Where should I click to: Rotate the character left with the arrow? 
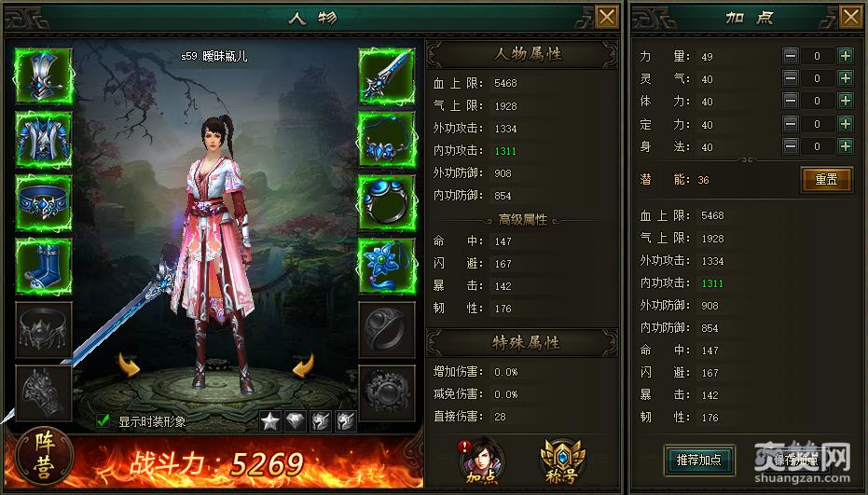coord(129,364)
